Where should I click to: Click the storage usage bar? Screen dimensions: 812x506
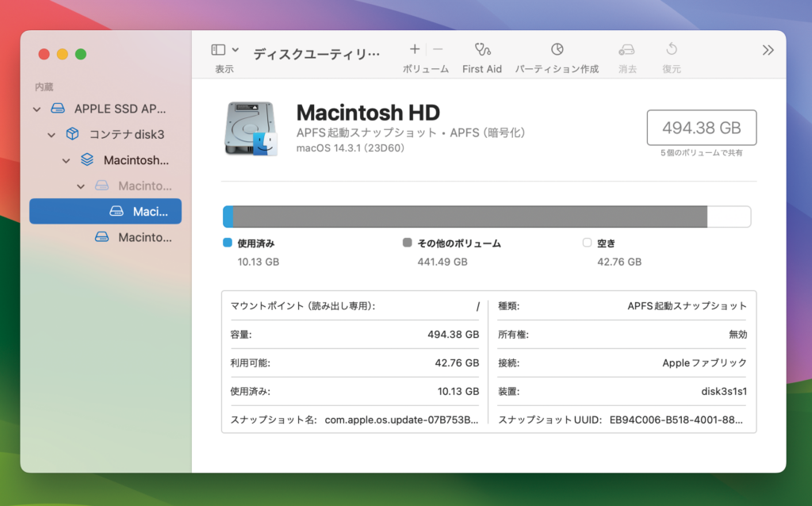(x=487, y=217)
